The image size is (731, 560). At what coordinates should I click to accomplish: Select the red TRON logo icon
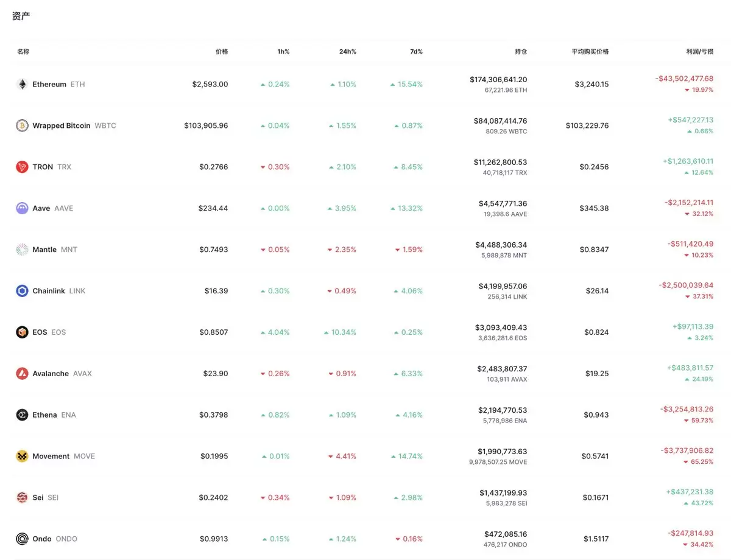point(22,167)
